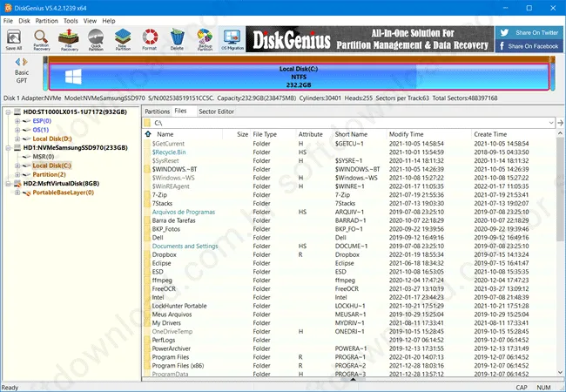Open the Partition menu
Screen dimensions: 566x392
pos(46,21)
